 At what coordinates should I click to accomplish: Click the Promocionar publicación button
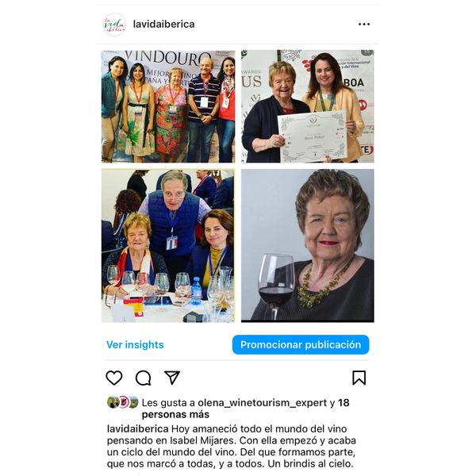pyautogui.click(x=301, y=345)
